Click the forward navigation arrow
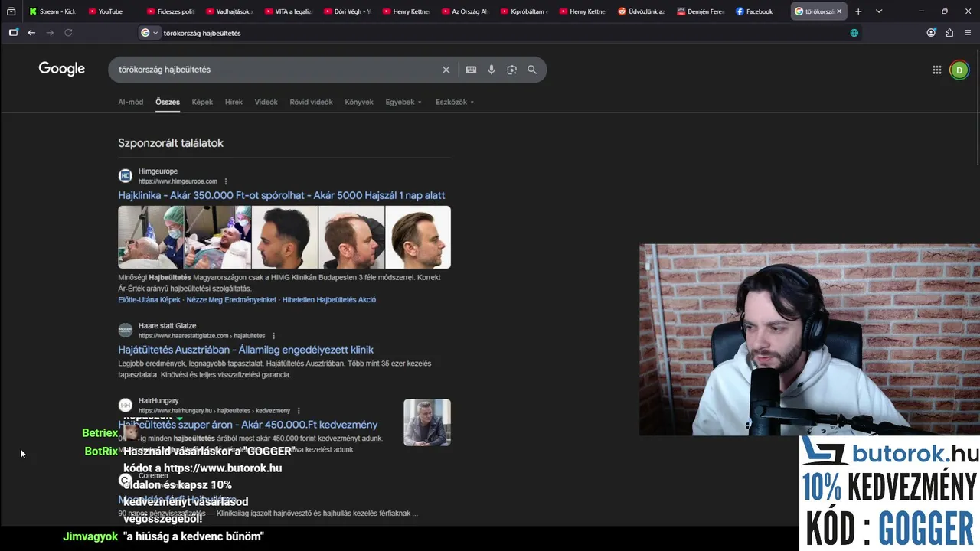The height and width of the screenshot is (551, 980). 50,33
